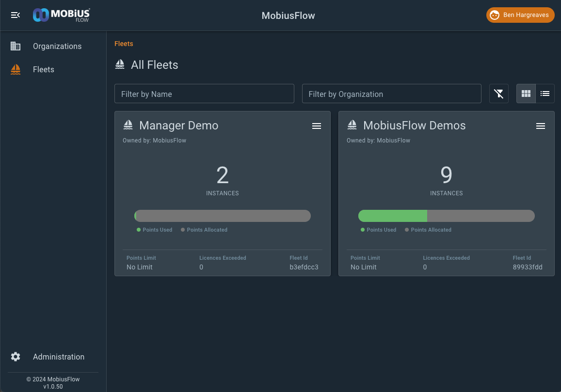Click the MobiusFlow logo

(61, 15)
